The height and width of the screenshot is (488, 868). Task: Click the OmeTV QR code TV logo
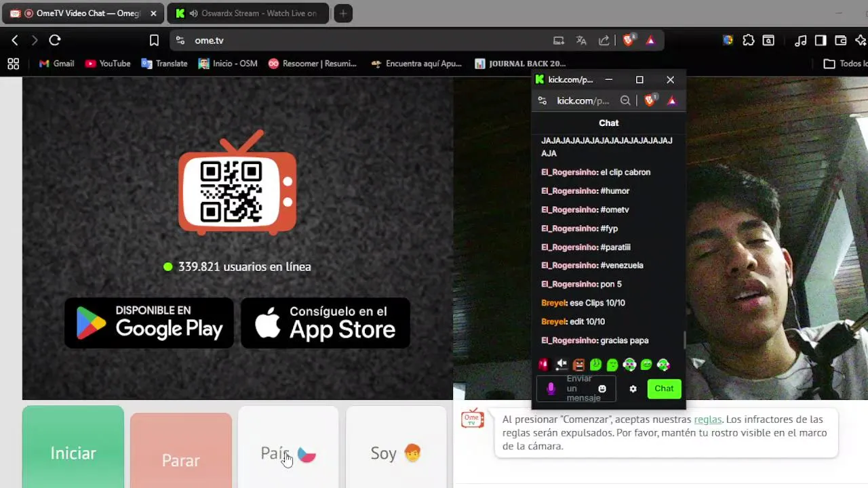pyautogui.click(x=237, y=183)
